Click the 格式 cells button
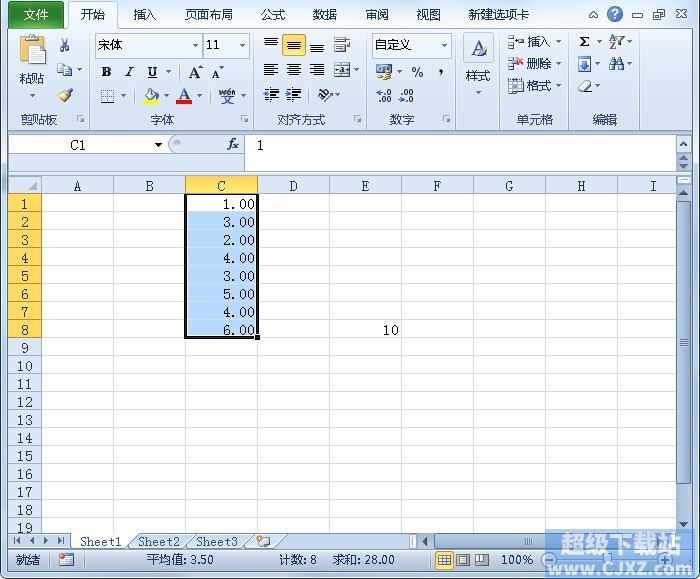Viewport: 700px width, 579px height. point(534,86)
